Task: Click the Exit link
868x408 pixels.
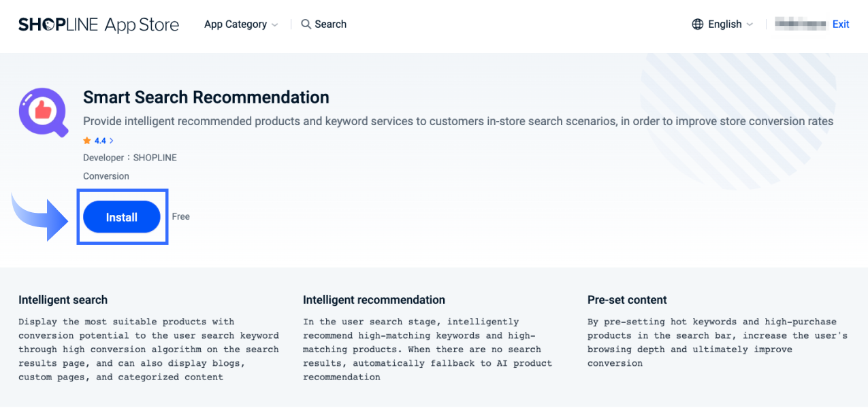Action: (841, 24)
